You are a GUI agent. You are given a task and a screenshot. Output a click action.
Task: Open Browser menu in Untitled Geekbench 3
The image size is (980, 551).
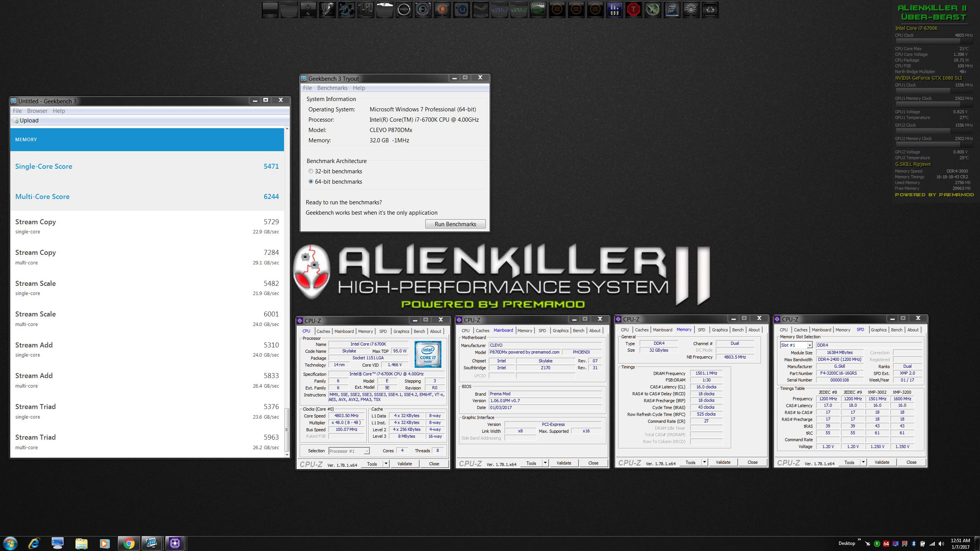[37, 111]
